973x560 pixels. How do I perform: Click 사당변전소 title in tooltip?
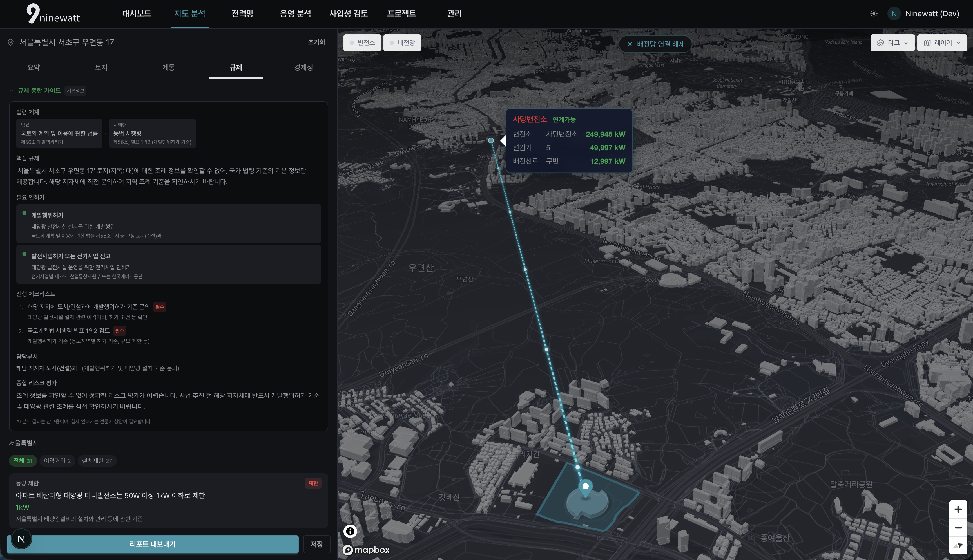[529, 119]
